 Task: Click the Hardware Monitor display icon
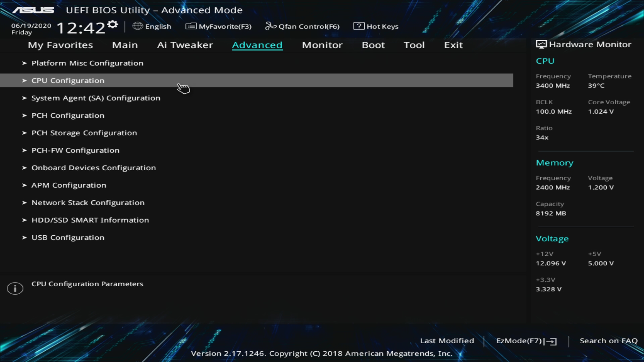pyautogui.click(x=541, y=44)
